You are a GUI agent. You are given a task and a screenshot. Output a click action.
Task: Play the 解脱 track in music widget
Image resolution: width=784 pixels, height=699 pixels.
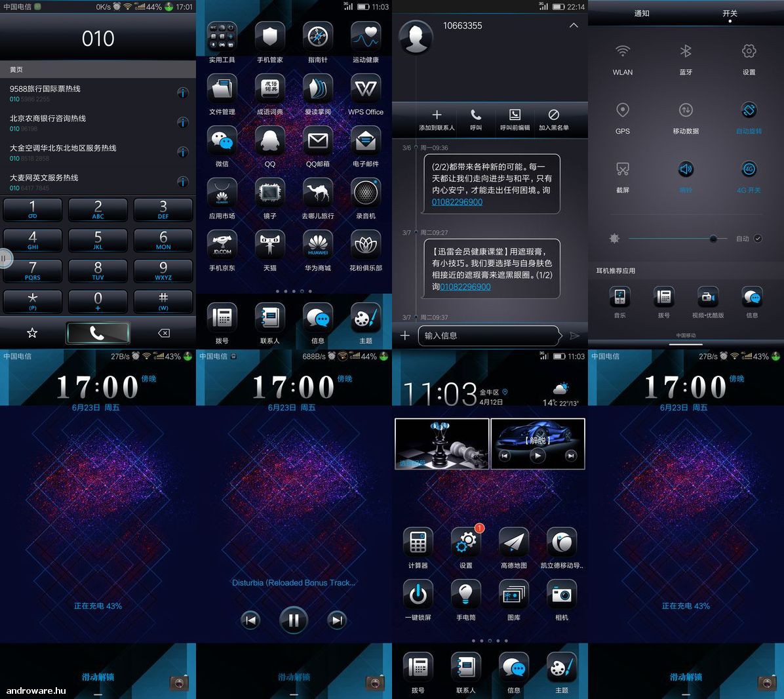click(538, 456)
